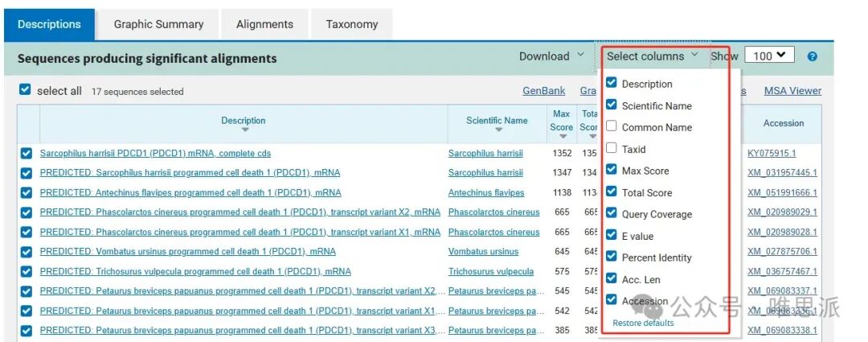868x342 pixels.
Task: Open the Show 100 results dropdown
Action: point(769,56)
